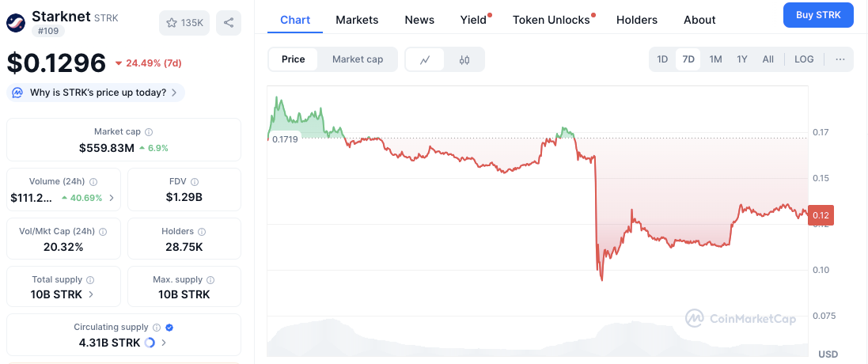Toggle LOG scale on the chart
The height and width of the screenshot is (364, 868).
pos(804,59)
